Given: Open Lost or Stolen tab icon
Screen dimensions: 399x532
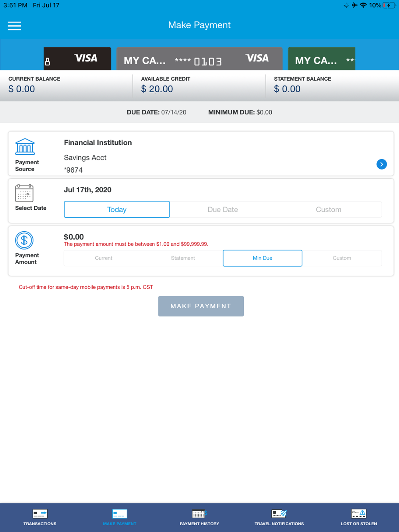Looking at the screenshot, I should (x=359, y=514).
